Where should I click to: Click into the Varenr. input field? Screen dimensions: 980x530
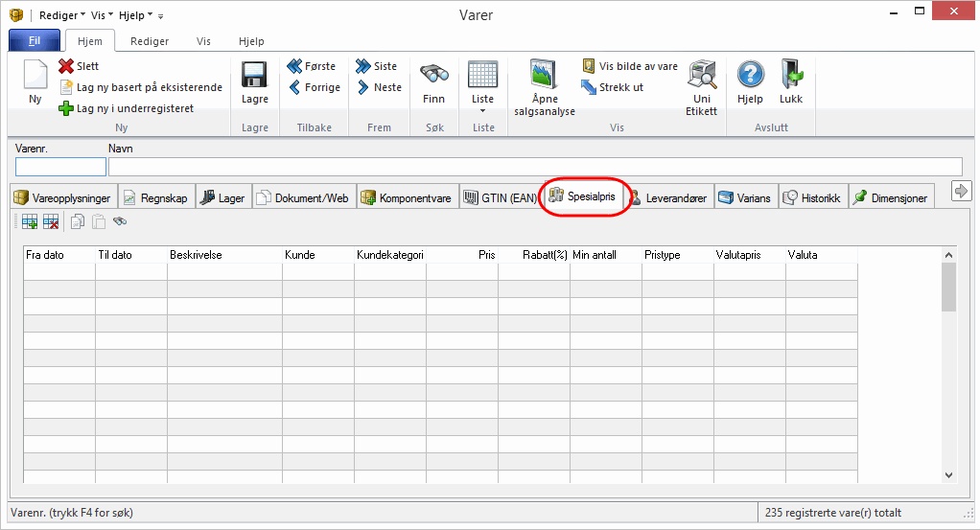pyautogui.click(x=60, y=167)
